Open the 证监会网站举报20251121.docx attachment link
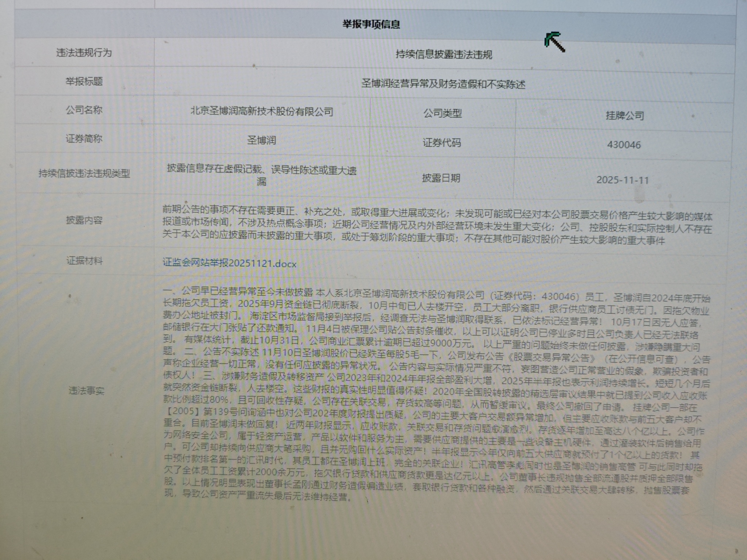 coord(229,263)
